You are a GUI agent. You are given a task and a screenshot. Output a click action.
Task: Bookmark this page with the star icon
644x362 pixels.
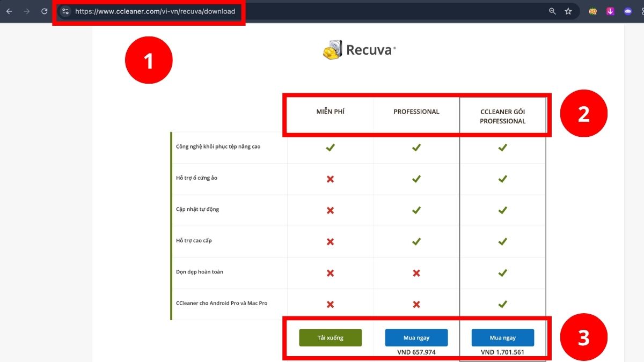568,11
